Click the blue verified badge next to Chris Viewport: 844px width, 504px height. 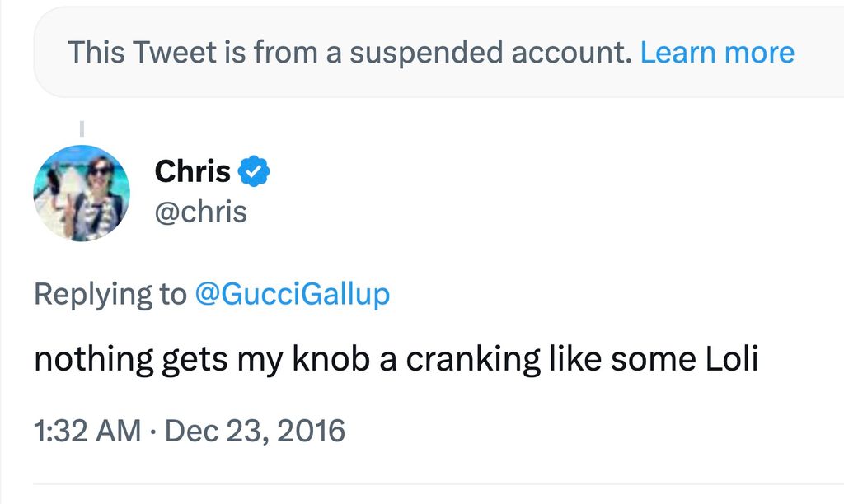(x=256, y=172)
